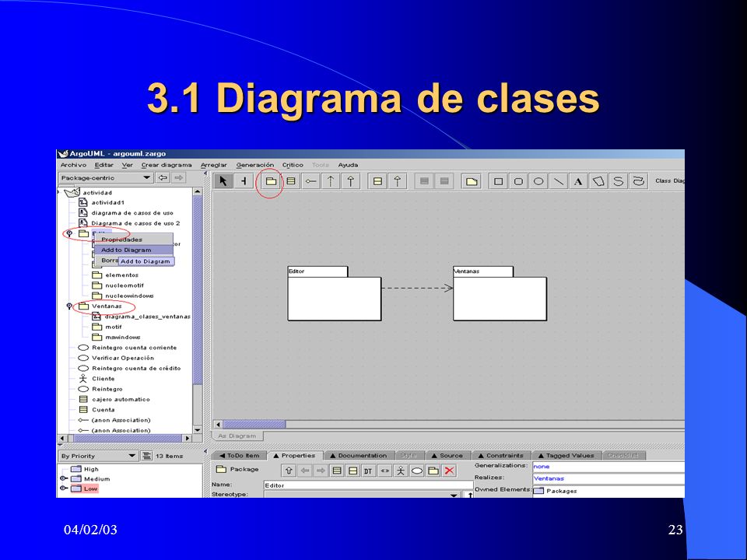The image size is (747, 560).
Task: Pick the Circle shape tool
Action: (x=538, y=181)
